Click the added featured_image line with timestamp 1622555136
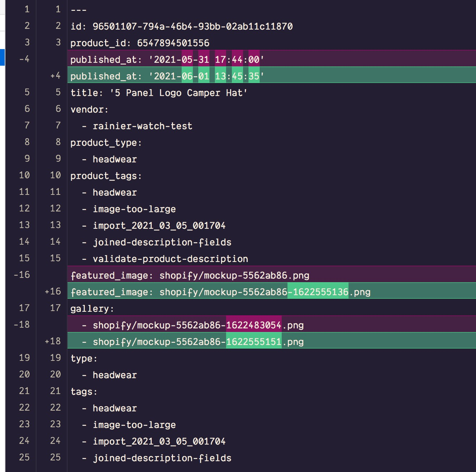Viewport: 476px width, 472px height. click(x=220, y=292)
